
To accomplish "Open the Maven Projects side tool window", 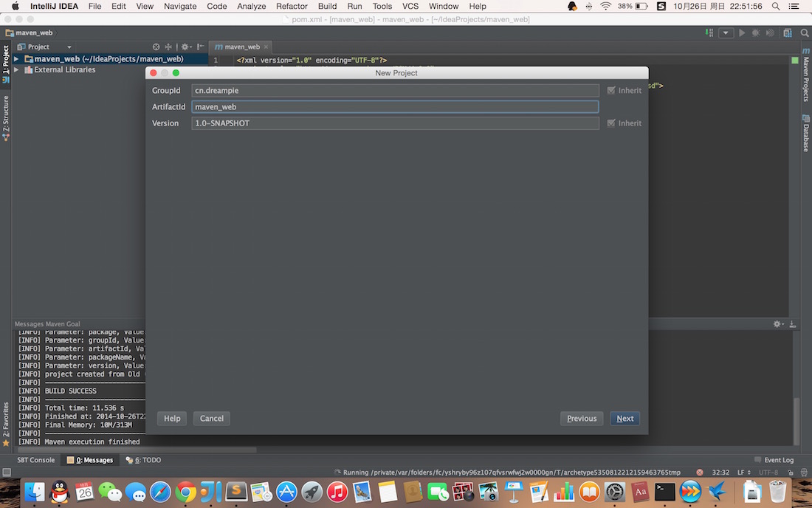I will pyautogui.click(x=806, y=75).
